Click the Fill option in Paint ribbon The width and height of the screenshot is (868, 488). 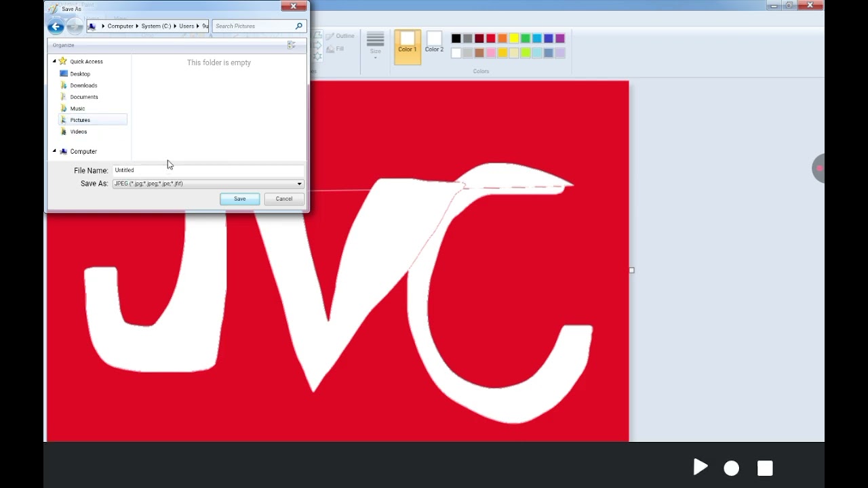pos(336,49)
